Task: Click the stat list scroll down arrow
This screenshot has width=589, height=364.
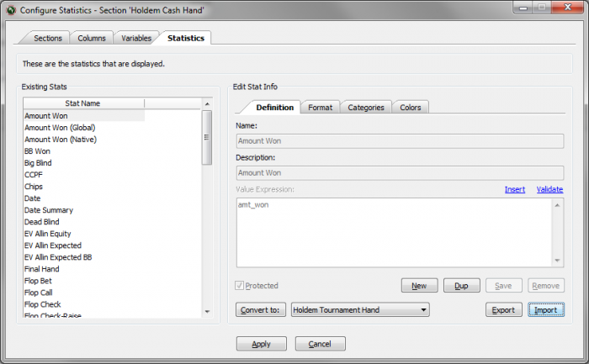Action: click(x=207, y=312)
